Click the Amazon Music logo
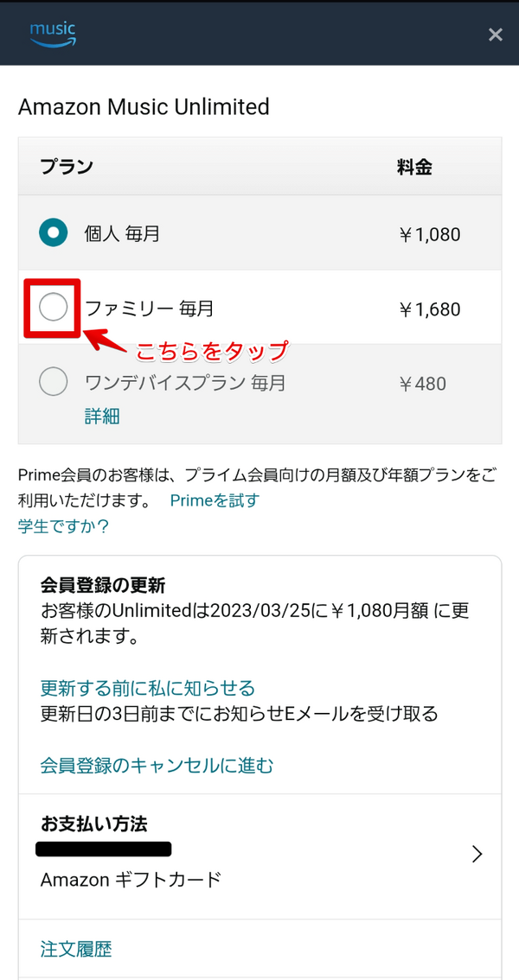 tap(52, 33)
